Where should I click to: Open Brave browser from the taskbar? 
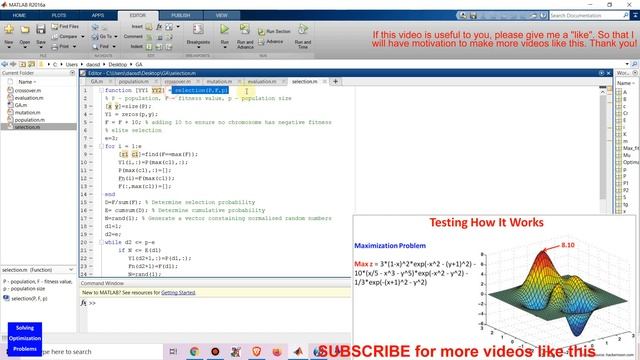(x=256, y=351)
